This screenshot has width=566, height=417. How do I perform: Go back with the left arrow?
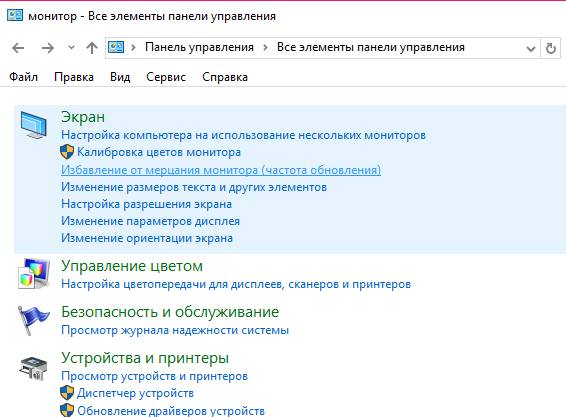[18, 48]
